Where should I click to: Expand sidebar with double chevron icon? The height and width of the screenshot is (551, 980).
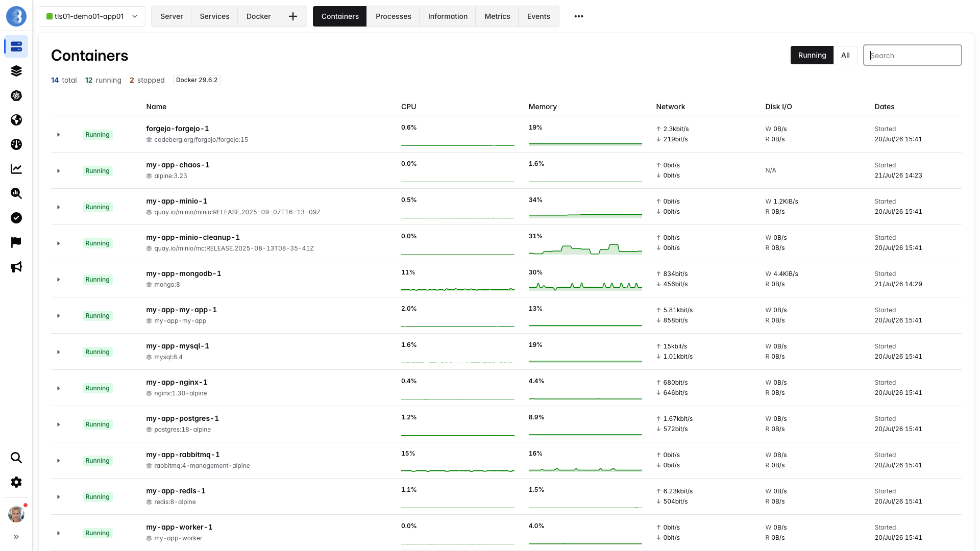click(16, 537)
